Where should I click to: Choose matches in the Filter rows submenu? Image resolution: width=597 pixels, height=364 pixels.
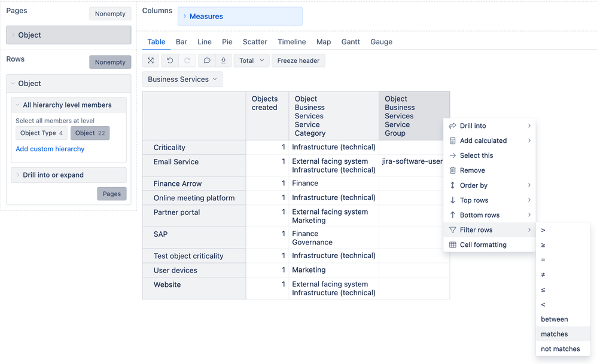(x=555, y=334)
